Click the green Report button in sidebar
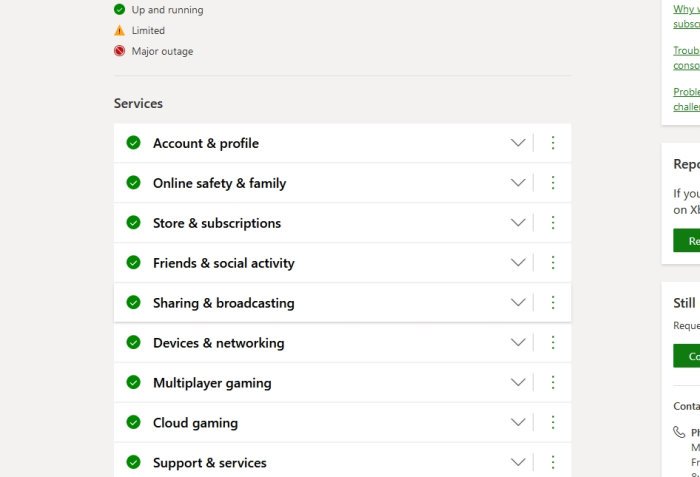700x477 pixels. tap(687, 241)
